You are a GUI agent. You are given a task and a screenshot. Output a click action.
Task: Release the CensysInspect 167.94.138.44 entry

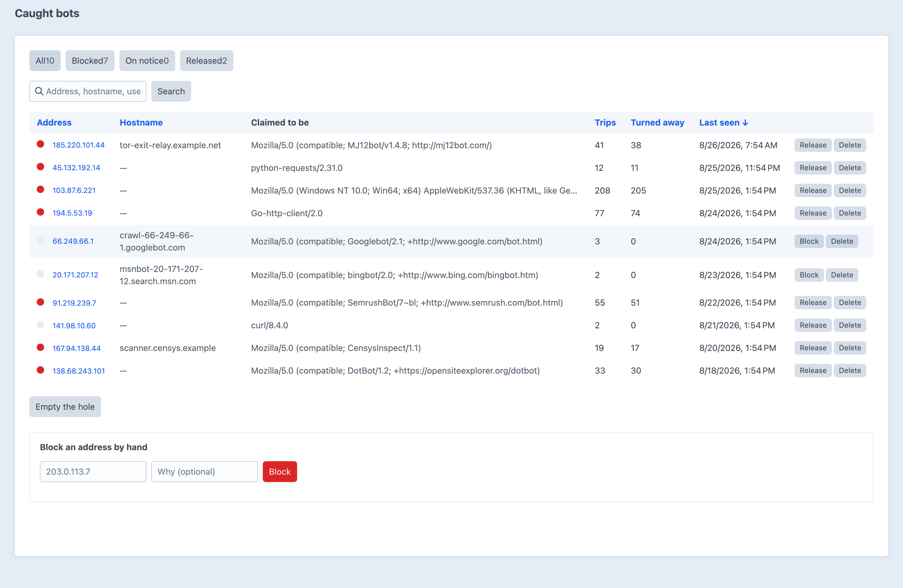click(813, 348)
